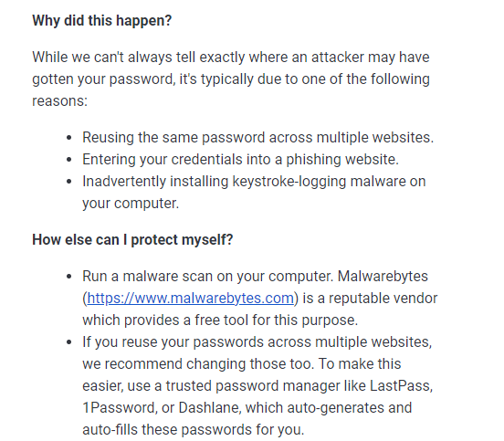Click the word 'LastPass' in the text

tap(400, 385)
